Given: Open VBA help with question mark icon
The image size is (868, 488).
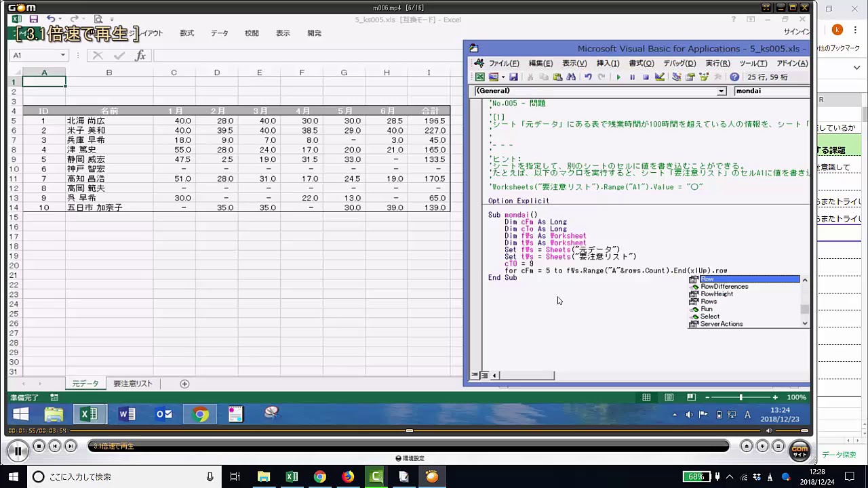Looking at the screenshot, I should 734,77.
